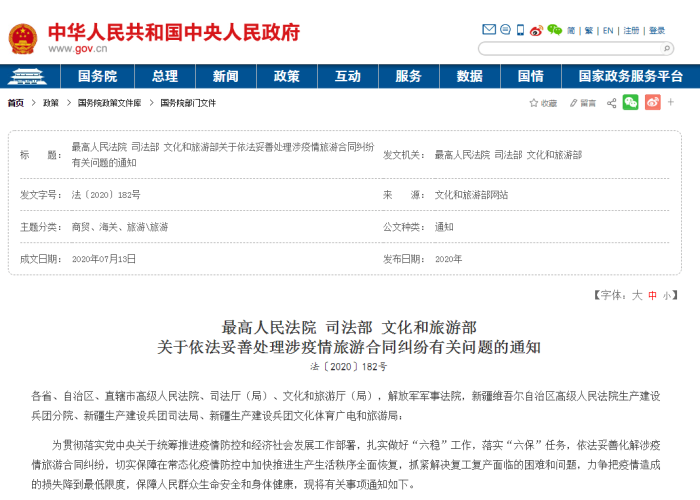Click the message bubble icon in header

505,29
